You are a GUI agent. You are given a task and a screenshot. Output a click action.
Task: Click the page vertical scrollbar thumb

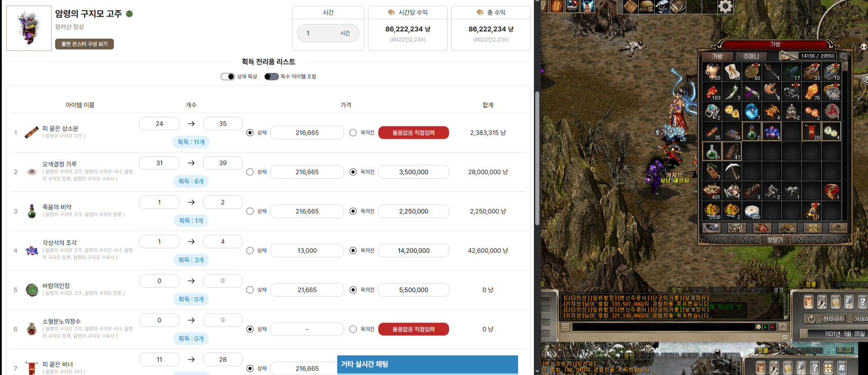pyautogui.click(x=537, y=158)
